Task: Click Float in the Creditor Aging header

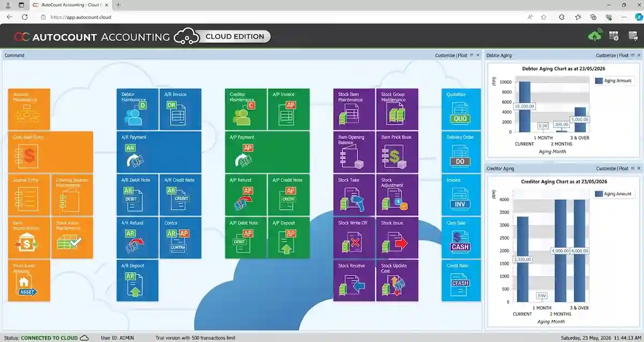Action: tap(624, 169)
